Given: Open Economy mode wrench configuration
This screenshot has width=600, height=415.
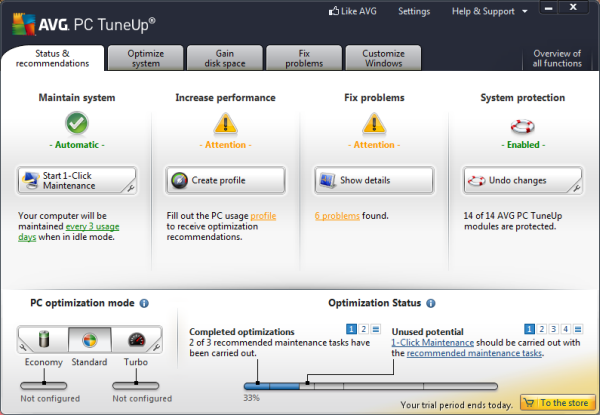Looking at the screenshot, I should 23,347.
